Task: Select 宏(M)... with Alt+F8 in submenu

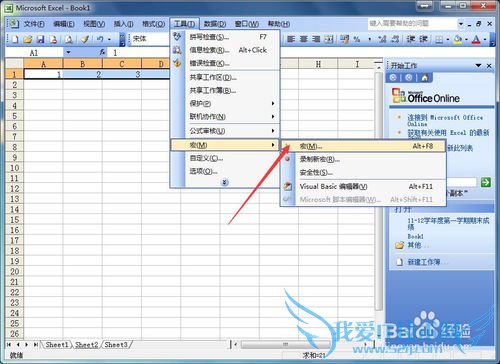Action: 363,146
